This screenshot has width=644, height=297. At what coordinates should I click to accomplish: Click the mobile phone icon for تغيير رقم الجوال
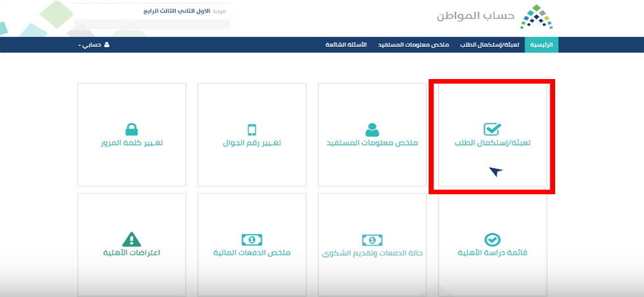pyautogui.click(x=252, y=129)
